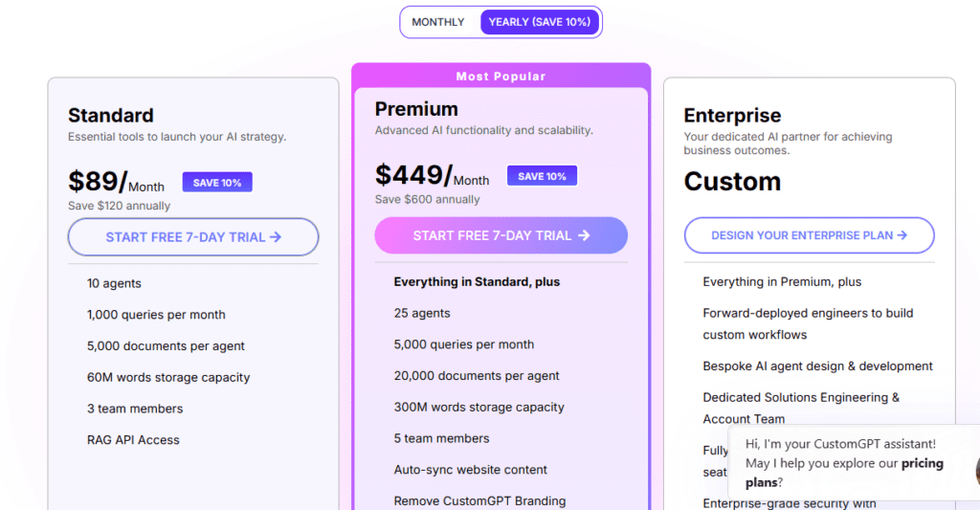Click the $449/Month price
This screenshot has height=510, width=980.
pos(432,176)
